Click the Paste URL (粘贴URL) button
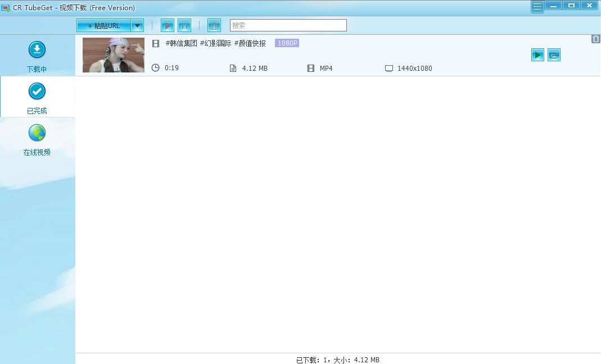Image resolution: width=601 pixels, height=364 pixels. point(104,25)
